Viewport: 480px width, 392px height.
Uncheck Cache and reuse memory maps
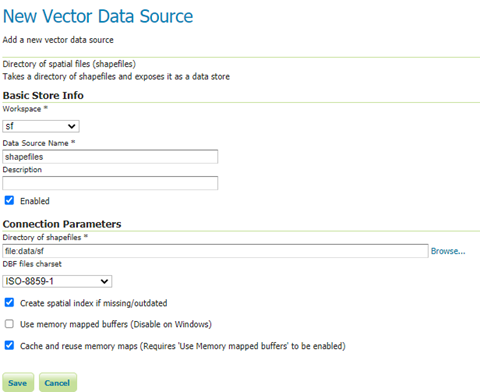(x=9, y=345)
